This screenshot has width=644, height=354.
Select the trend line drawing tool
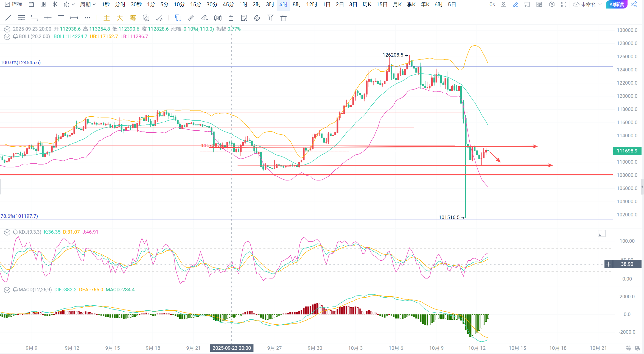point(8,18)
